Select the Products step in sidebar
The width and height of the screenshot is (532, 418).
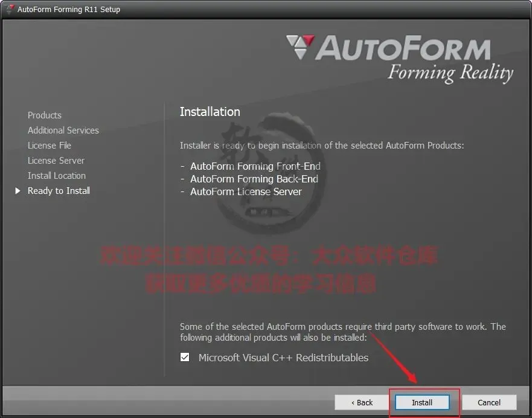45,115
